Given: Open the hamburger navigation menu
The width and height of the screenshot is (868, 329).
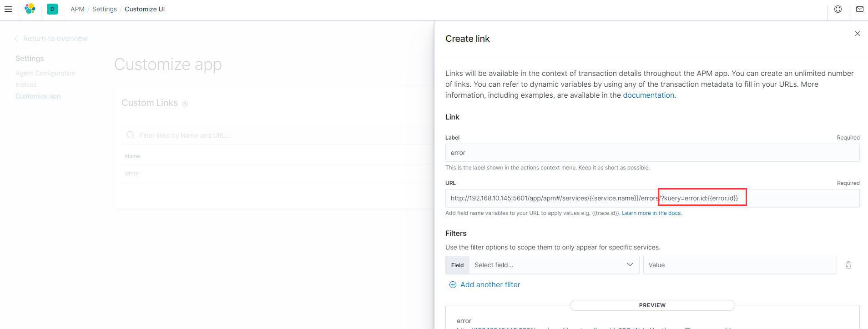Looking at the screenshot, I should (x=8, y=9).
